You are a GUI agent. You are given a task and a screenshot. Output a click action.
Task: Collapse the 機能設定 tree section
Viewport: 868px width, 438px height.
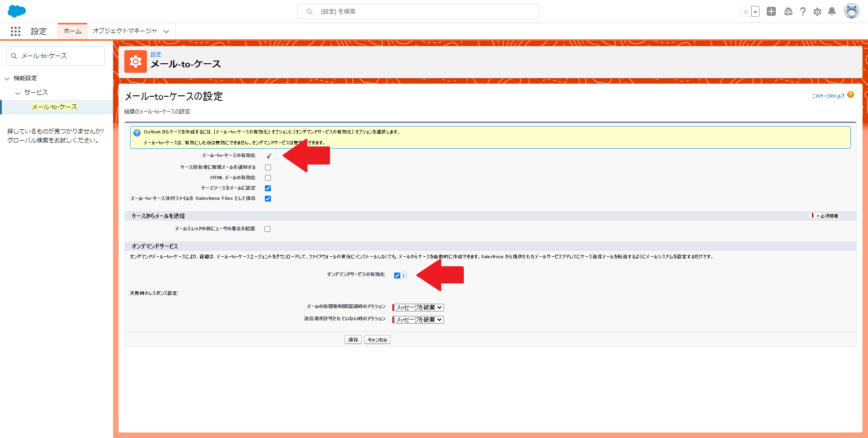coord(7,79)
